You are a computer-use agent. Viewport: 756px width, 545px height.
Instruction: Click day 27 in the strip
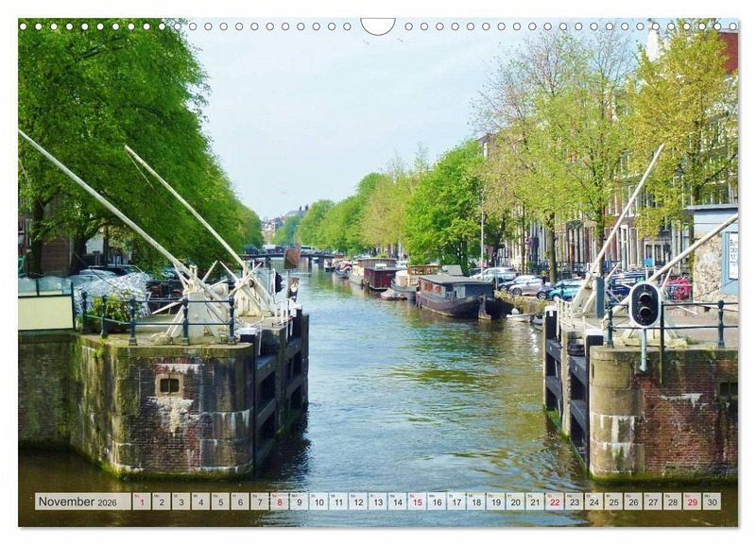coord(653,502)
